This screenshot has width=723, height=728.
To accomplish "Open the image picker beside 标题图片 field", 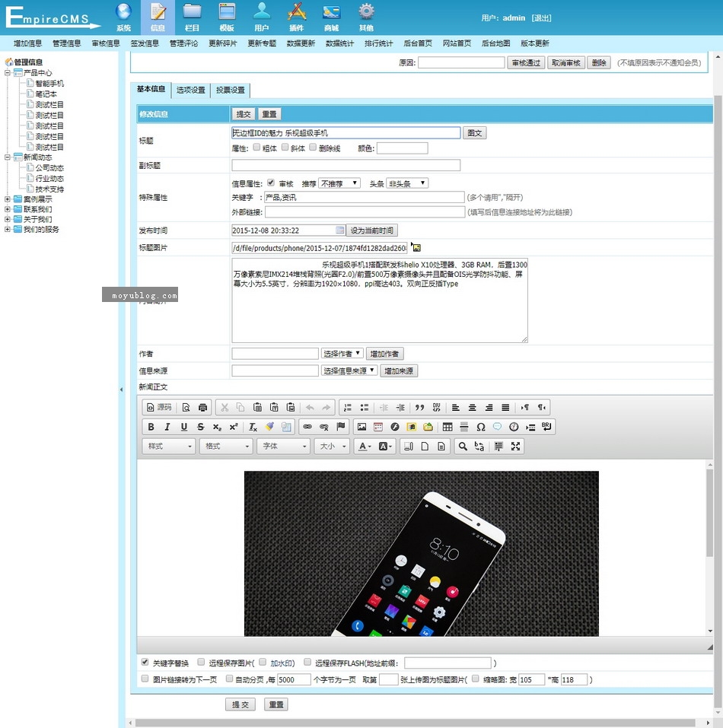I will pyautogui.click(x=416, y=247).
